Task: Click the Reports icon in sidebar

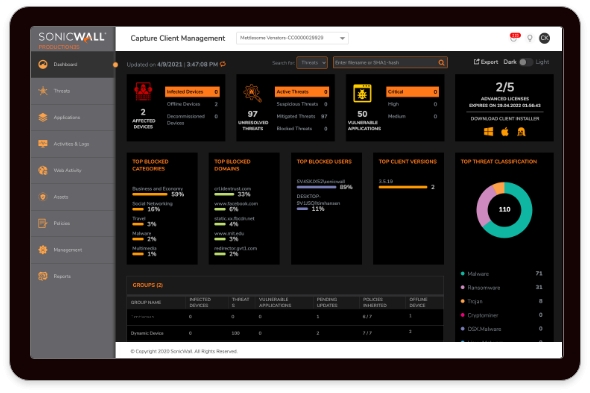Action: coord(43,276)
